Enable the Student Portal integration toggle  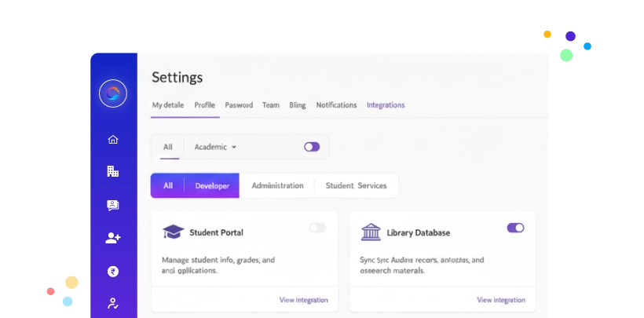pos(317,228)
